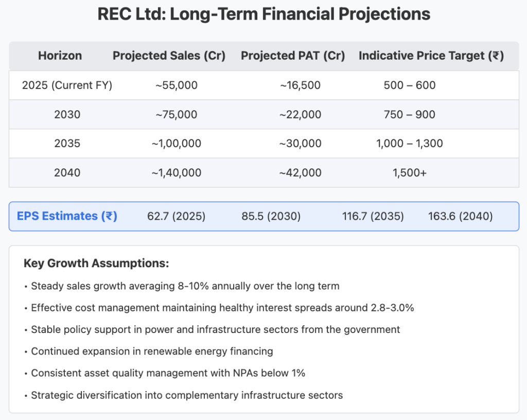Click the '~22,000' projected PAT cell
This screenshot has width=527, height=420.
pos(300,115)
